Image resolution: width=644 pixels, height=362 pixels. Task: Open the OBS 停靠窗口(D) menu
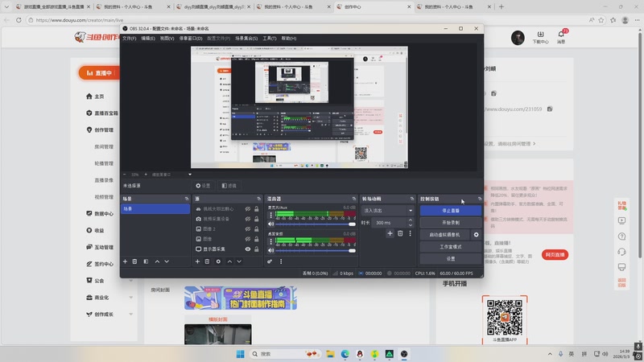pyautogui.click(x=191, y=38)
